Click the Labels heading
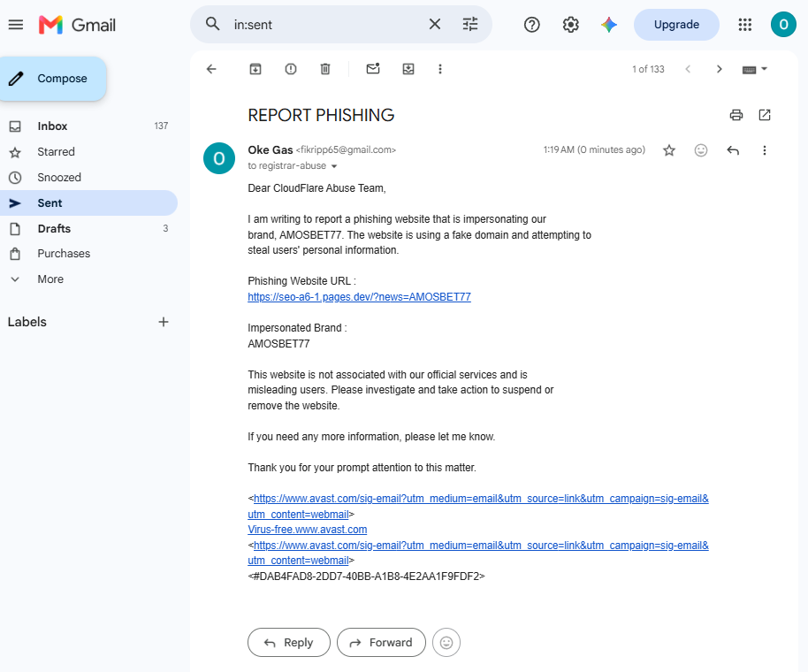Image resolution: width=808 pixels, height=672 pixels. pos(27,322)
